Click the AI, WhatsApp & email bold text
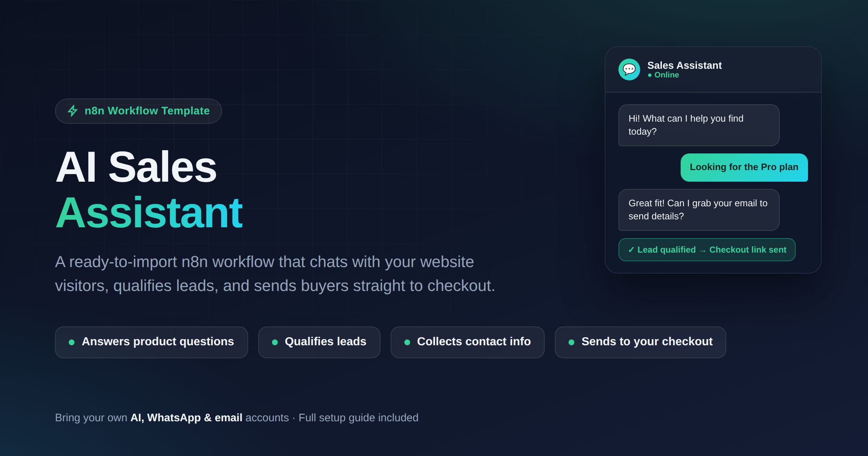Screen dimensions: 868x456 pyautogui.click(x=186, y=418)
